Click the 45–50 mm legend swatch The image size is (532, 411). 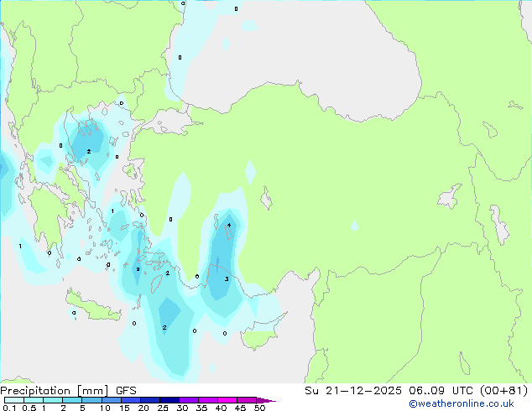tap(247, 400)
